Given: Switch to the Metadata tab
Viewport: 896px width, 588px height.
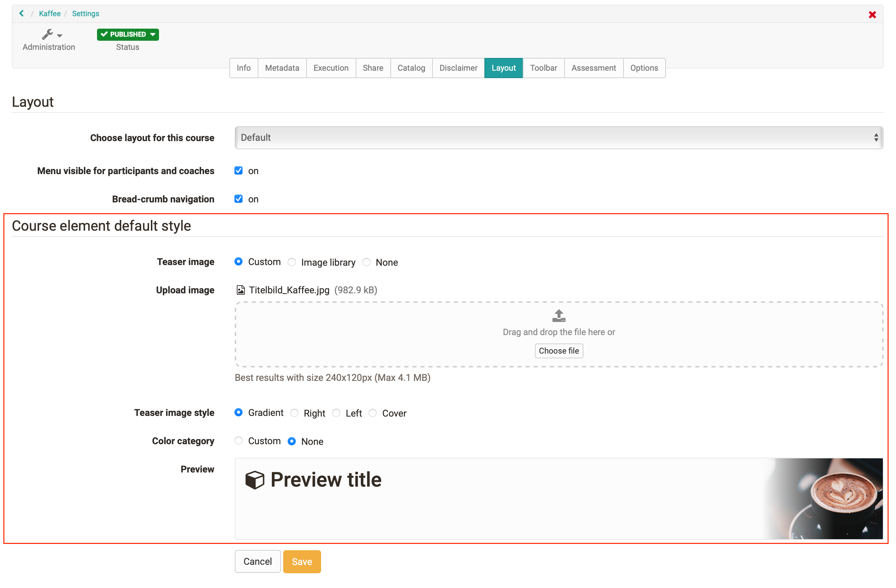Looking at the screenshot, I should [x=282, y=68].
